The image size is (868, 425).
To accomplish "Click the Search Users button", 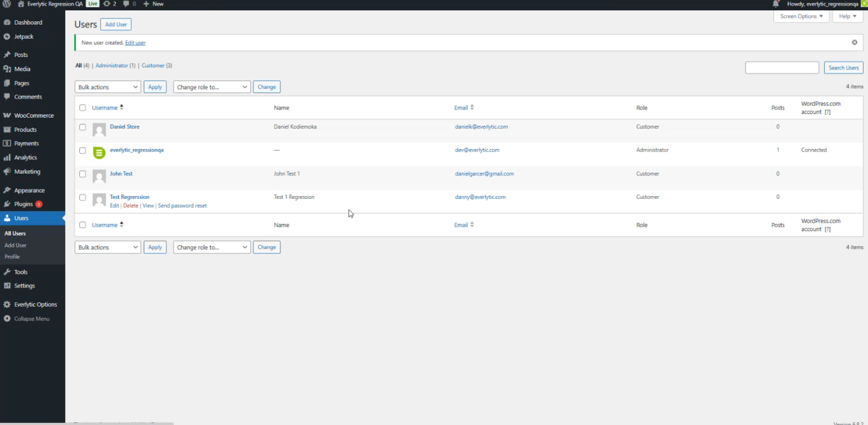I will tap(843, 68).
